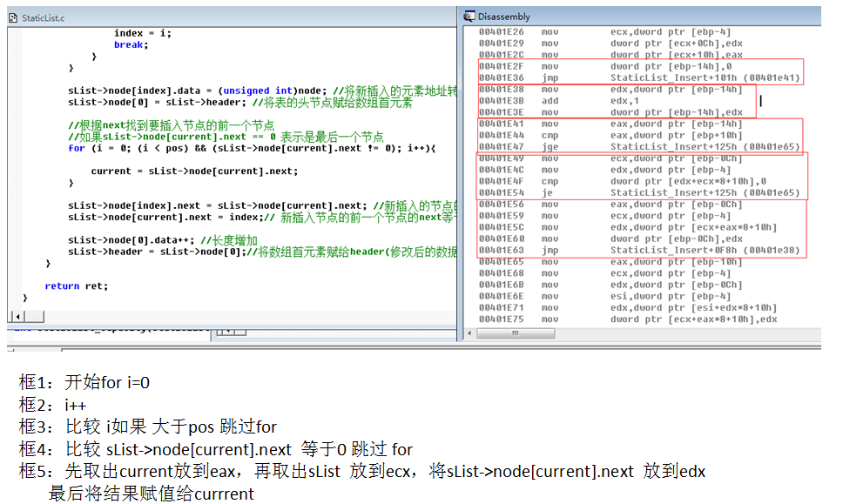Click disassembly address 00401E56
Viewport: 843px width, 504px height.
point(501,205)
